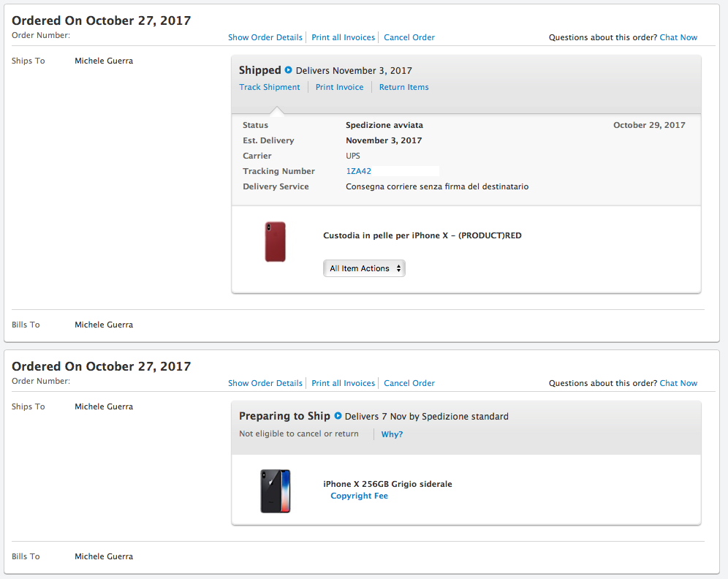Start Chat Now for the iPhone X order
Image resolution: width=728 pixels, height=579 pixels.
coord(678,384)
